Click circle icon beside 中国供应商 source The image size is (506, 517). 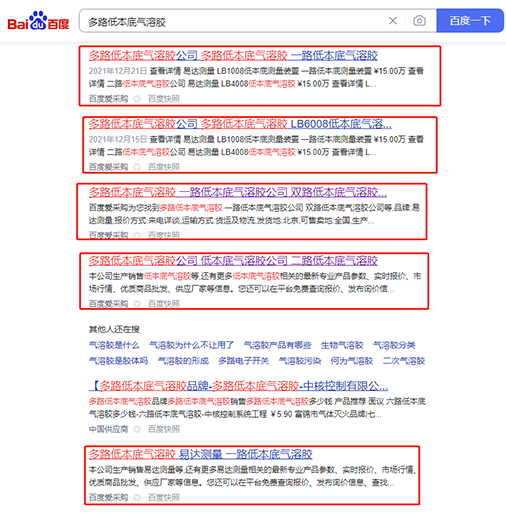pos(137,429)
